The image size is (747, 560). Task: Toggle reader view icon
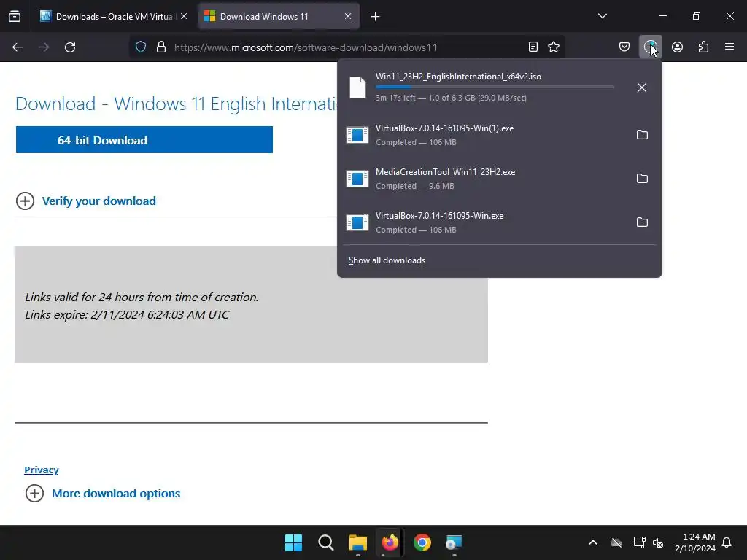(533, 47)
